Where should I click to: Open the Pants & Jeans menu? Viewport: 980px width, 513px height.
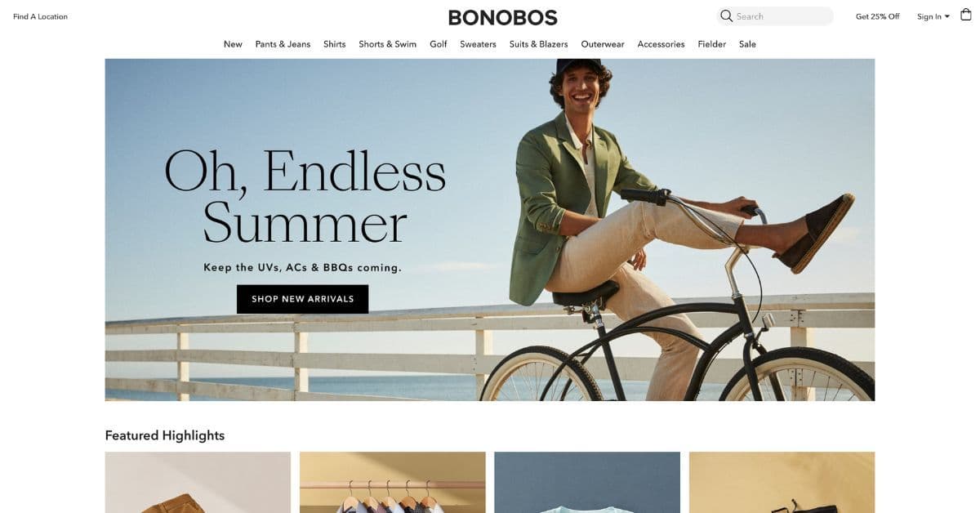[x=283, y=44]
